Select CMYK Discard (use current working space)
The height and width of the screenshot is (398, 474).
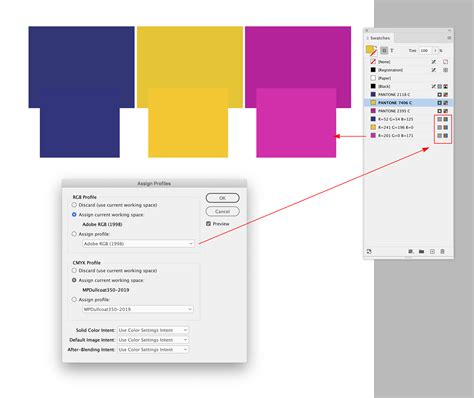tap(74, 270)
